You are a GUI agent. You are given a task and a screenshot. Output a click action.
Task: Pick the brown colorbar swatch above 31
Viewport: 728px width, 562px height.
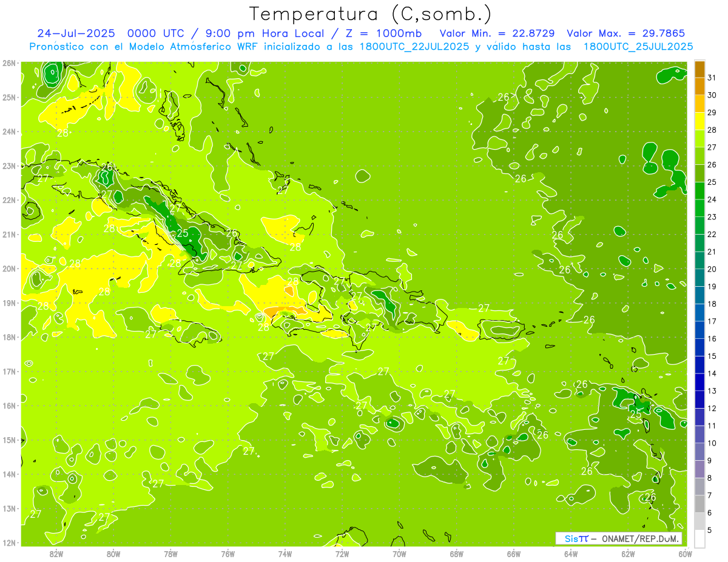699,69
